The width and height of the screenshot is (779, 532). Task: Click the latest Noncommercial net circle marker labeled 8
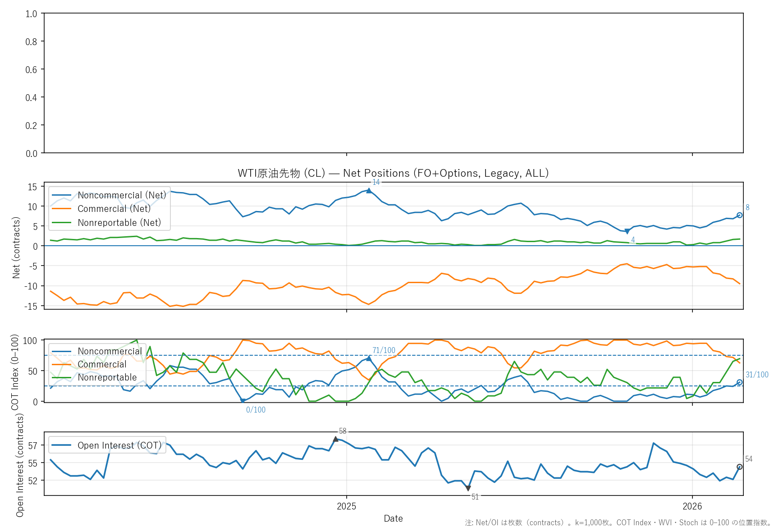click(x=739, y=215)
